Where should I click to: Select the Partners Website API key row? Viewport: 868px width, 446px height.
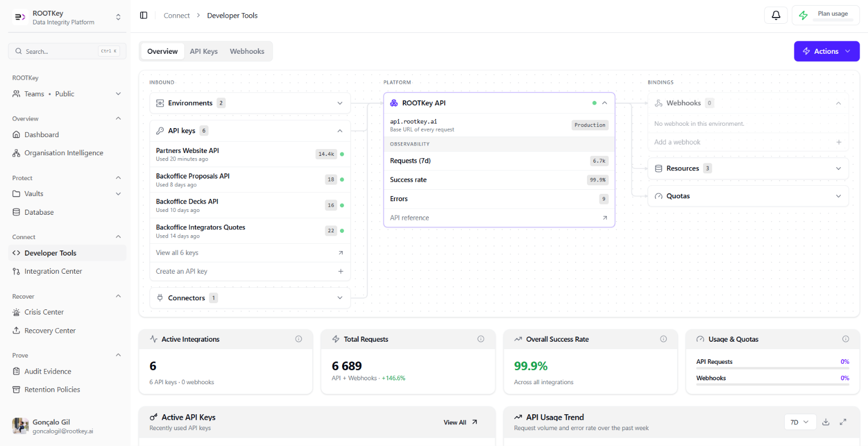(x=250, y=154)
